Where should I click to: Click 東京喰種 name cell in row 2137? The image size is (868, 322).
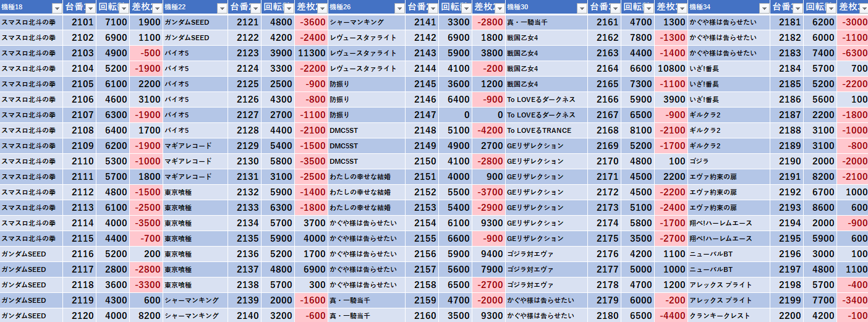click(x=195, y=269)
